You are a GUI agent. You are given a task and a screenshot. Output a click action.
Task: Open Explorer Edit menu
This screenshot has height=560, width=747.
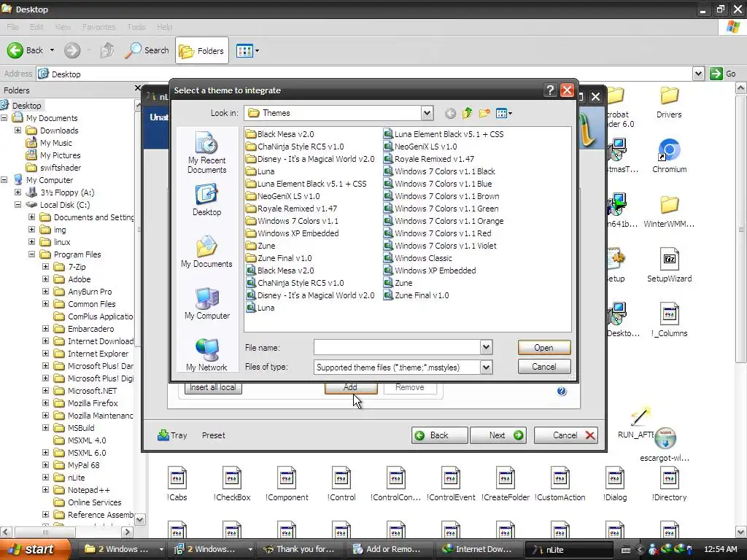(x=36, y=27)
